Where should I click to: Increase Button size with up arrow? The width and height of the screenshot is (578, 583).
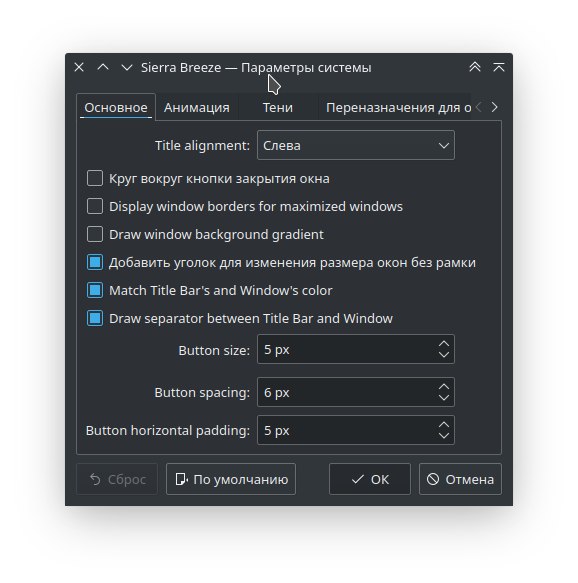(444, 344)
